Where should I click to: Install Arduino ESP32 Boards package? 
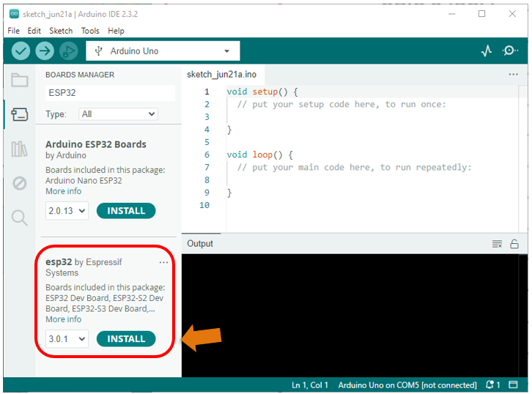[126, 211]
